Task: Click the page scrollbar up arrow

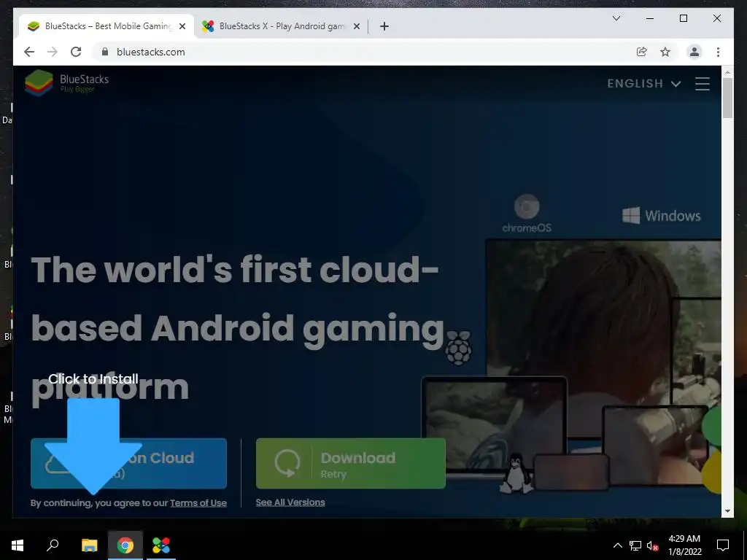Action: [x=727, y=72]
